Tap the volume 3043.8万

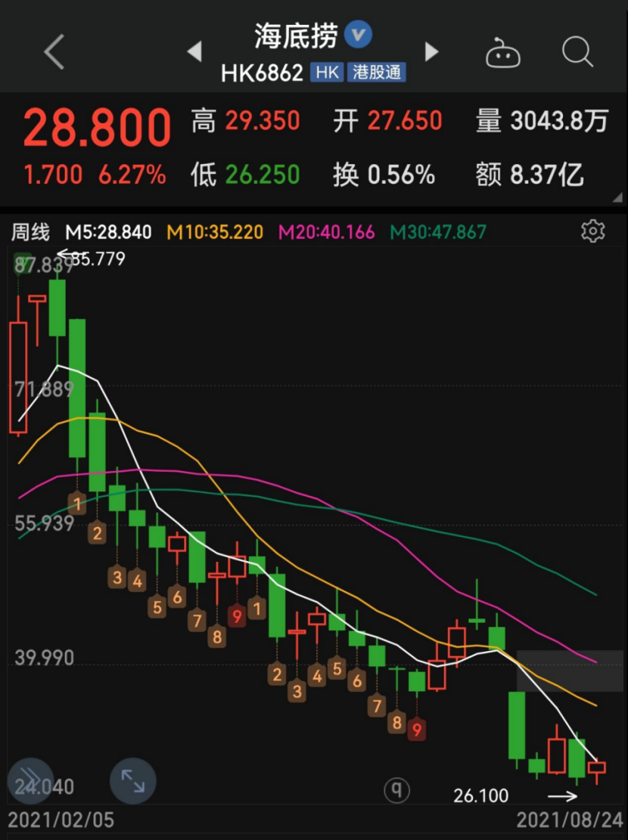[559, 120]
